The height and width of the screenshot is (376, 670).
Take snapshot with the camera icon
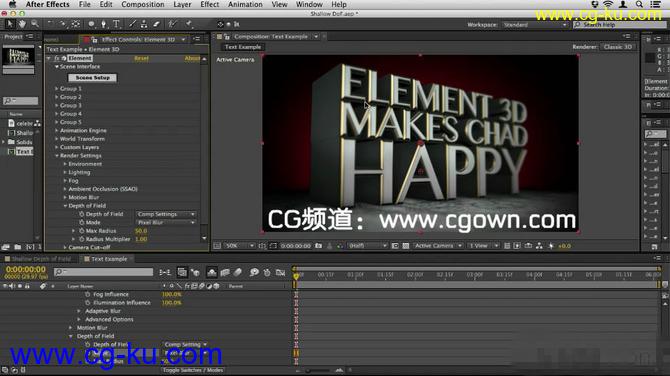pyautogui.click(x=318, y=246)
